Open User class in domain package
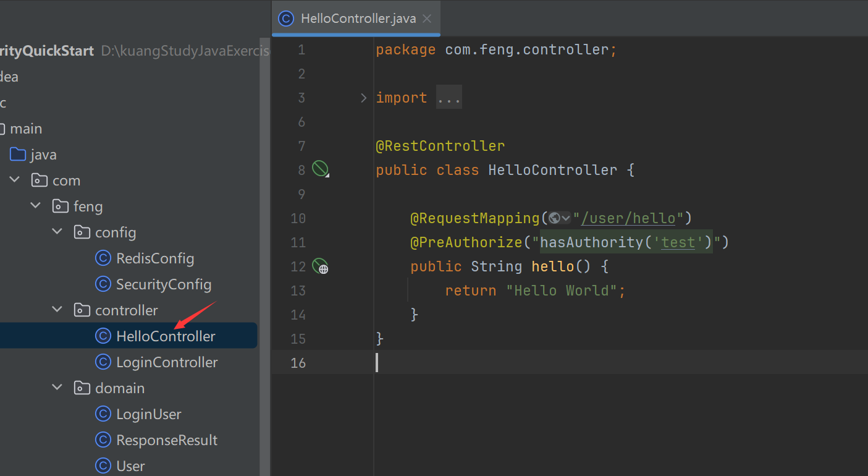Screen dimensions: 868x476 click(130, 466)
